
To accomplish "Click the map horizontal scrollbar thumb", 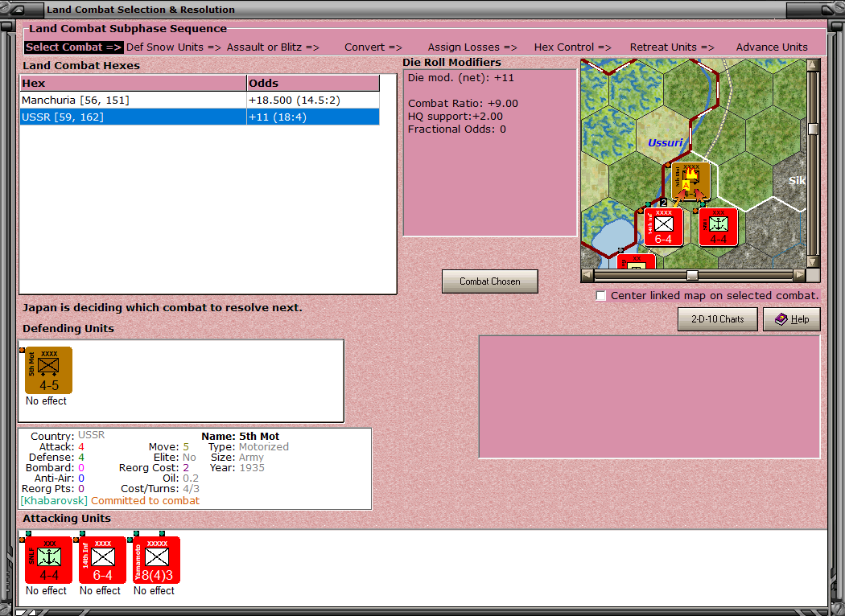I will pyautogui.click(x=692, y=275).
